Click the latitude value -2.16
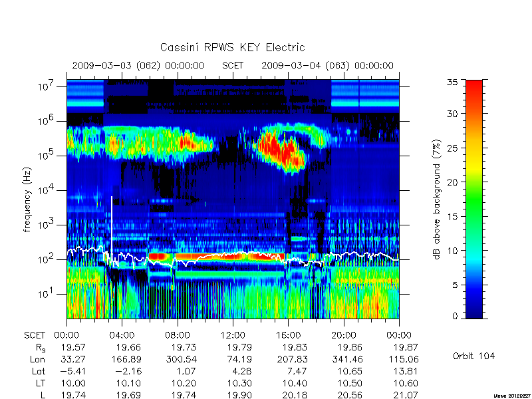The height and width of the screenshot is (399, 532). (128, 372)
